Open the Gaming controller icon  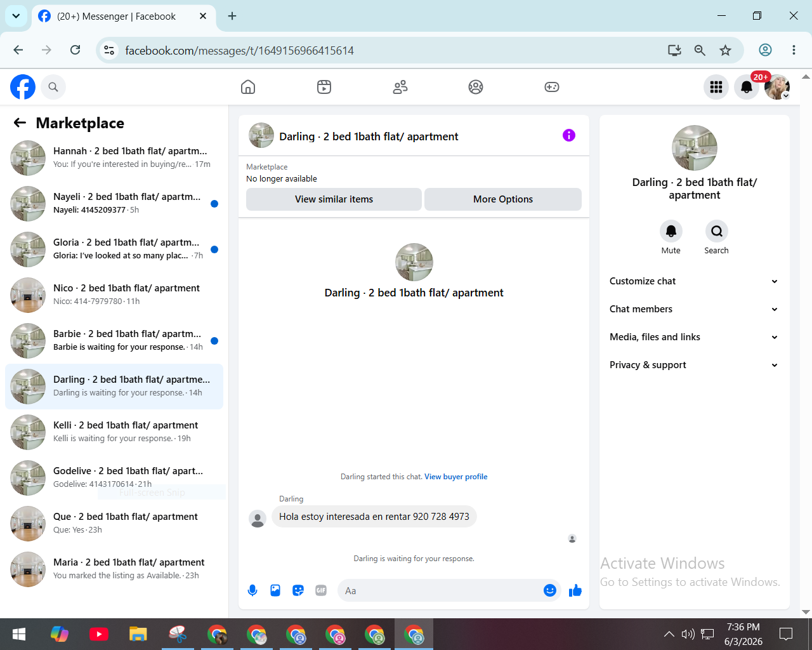pyautogui.click(x=552, y=87)
